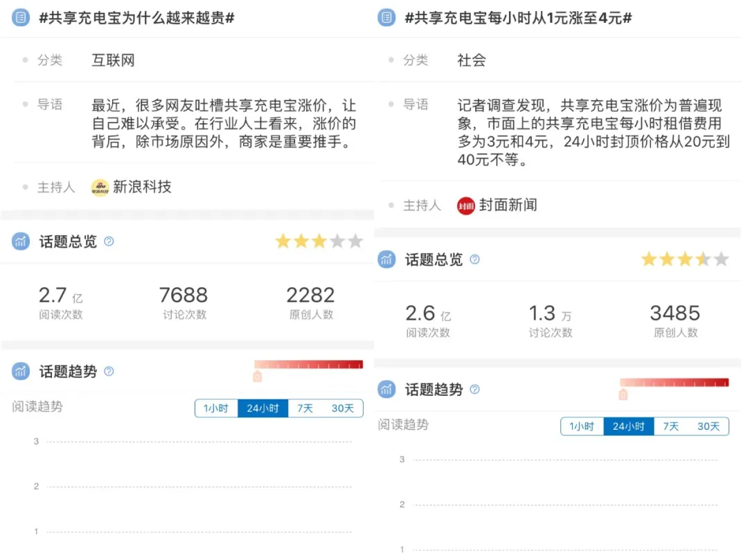Click the 新浪科技 host avatar
This screenshot has width=748, height=560.
(100, 188)
